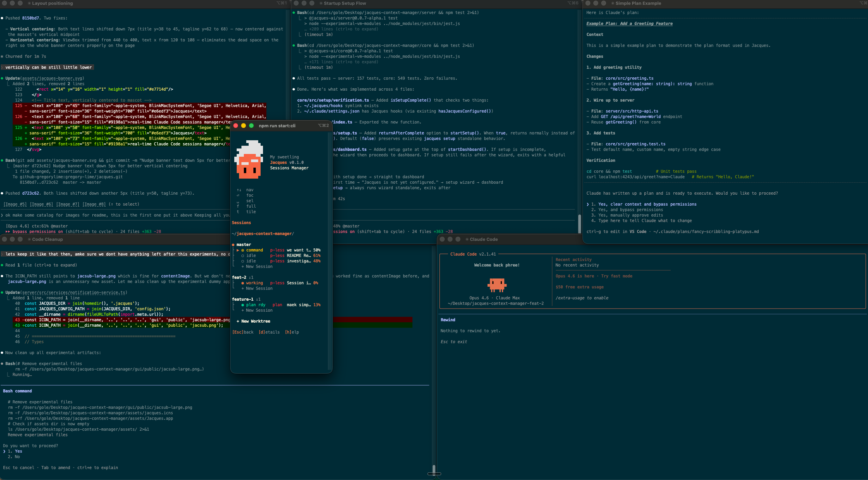Open the 'README Re…' idle session row

click(x=281, y=256)
